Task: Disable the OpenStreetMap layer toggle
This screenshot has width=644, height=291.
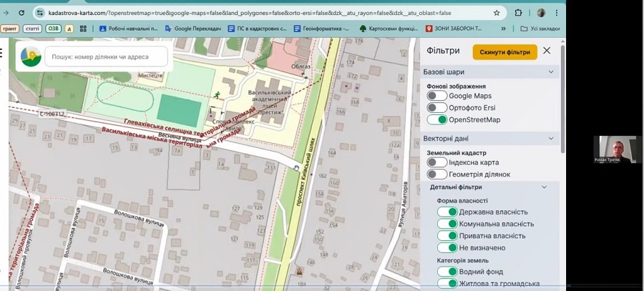Action: [436, 119]
